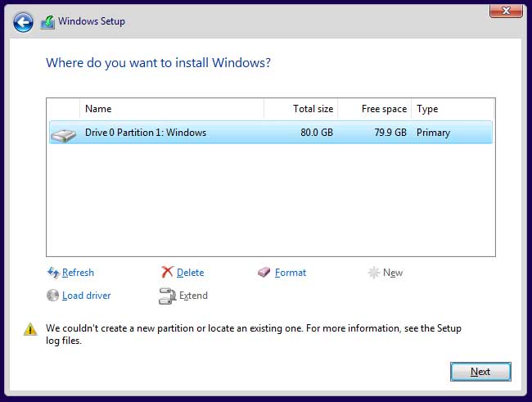Click the 80.0 GB total size cell
Image resolution: width=532 pixels, height=402 pixels.
pyautogui.click(x=317, y=133)
